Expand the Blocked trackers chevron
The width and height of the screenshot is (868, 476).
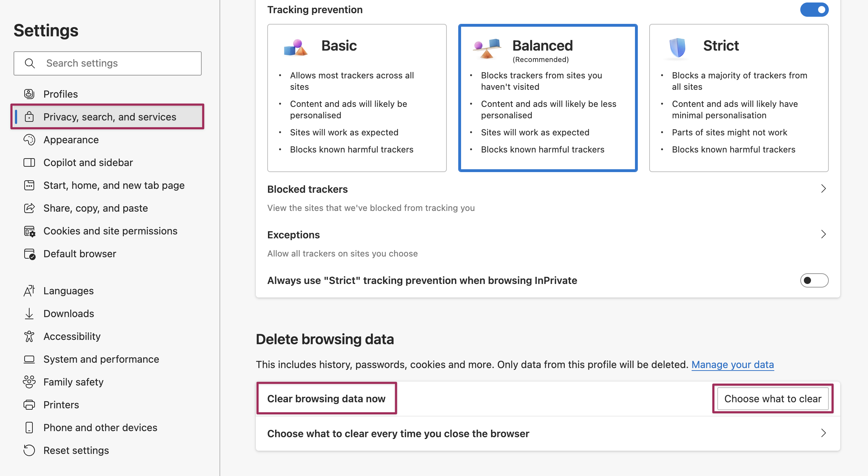click(823, 189)
